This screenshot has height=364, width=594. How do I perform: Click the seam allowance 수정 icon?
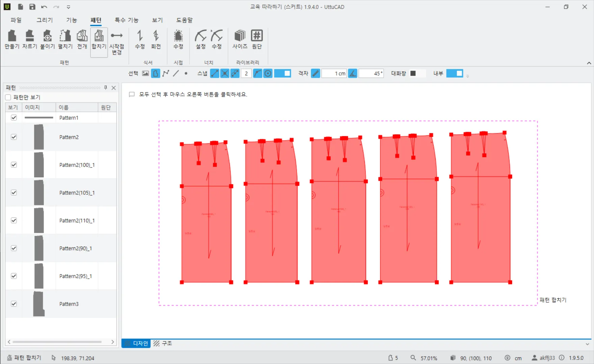pos(178,39)
